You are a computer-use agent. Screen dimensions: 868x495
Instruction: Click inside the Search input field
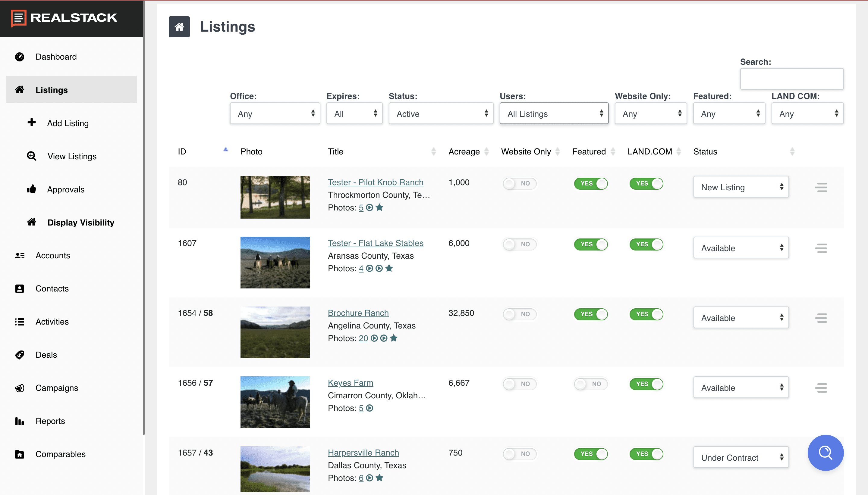791,79
